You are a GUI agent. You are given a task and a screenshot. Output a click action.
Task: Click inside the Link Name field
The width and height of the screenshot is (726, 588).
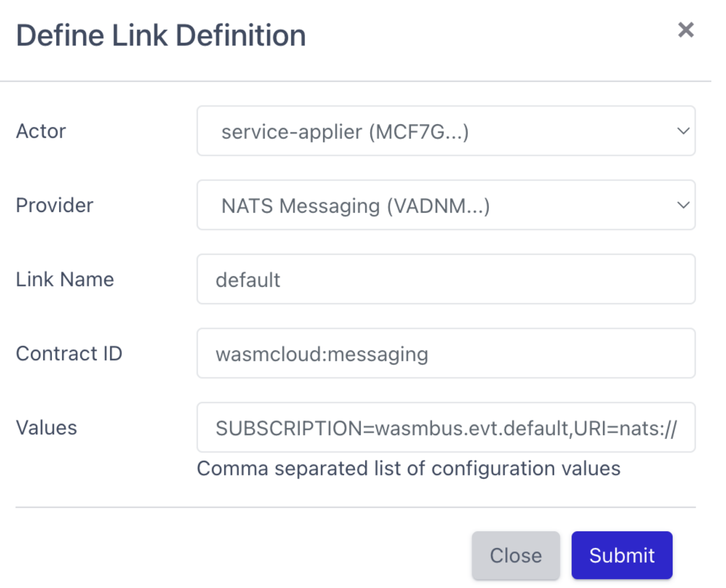(x=446, y=279)
